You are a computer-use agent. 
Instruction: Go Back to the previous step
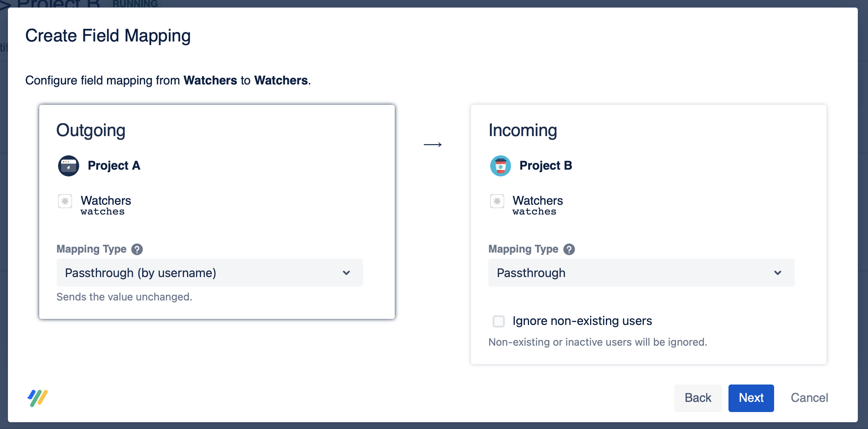point(698,398)
